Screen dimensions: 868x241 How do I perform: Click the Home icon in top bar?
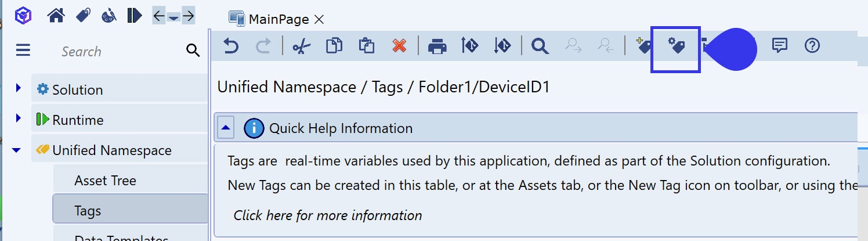(56, 16)
